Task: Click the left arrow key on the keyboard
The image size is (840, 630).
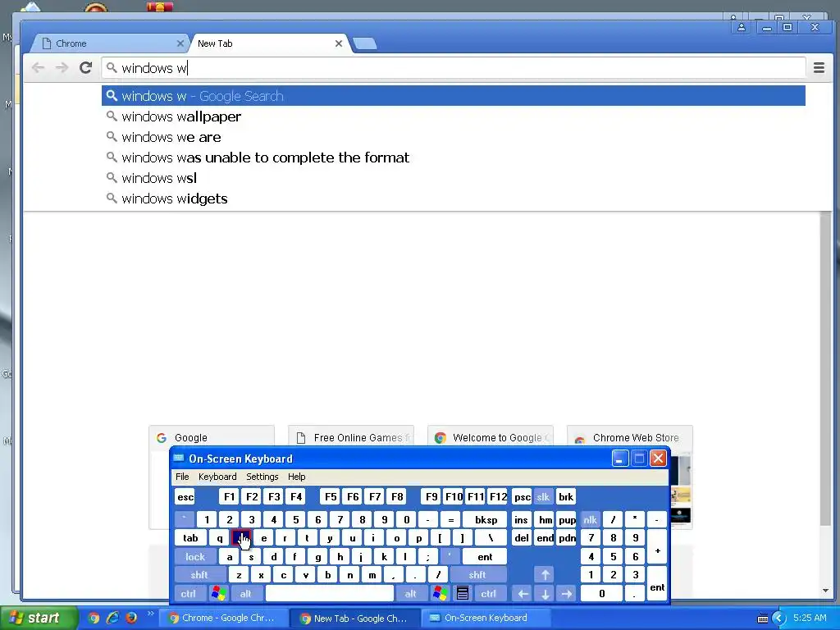Action: point(523,594)
